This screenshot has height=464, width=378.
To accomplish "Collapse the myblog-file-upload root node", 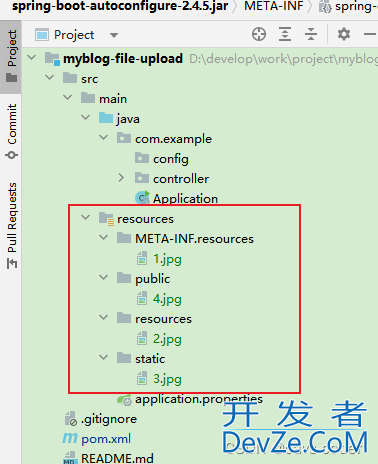I will pyautogui.click(x=32, y=58).
